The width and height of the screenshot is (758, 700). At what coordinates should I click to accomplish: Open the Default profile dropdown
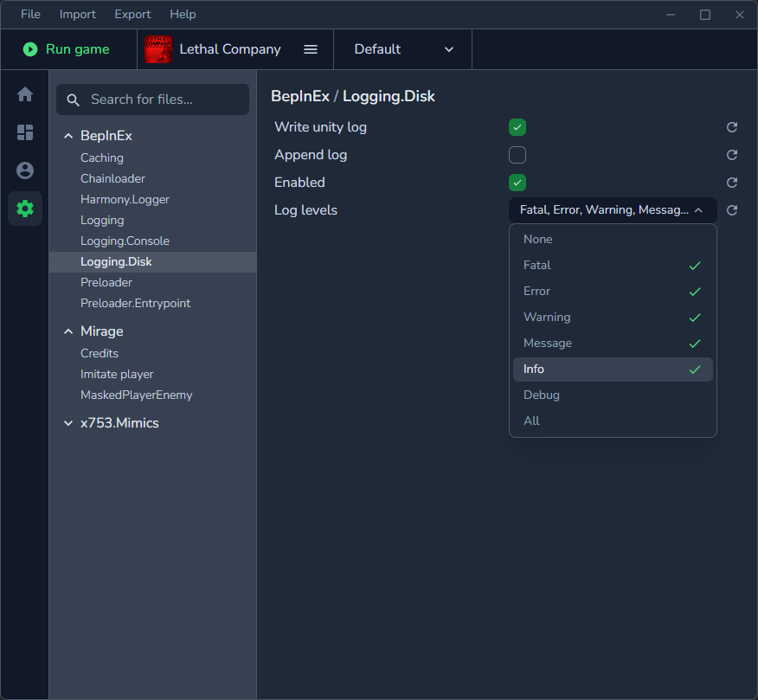402,49
